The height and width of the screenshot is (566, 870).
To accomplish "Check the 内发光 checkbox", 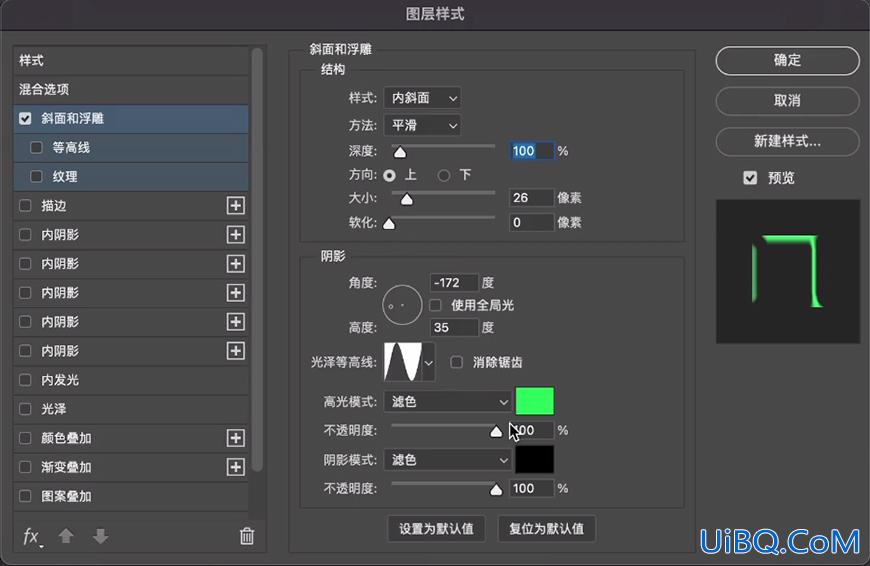I will [25, 380].
